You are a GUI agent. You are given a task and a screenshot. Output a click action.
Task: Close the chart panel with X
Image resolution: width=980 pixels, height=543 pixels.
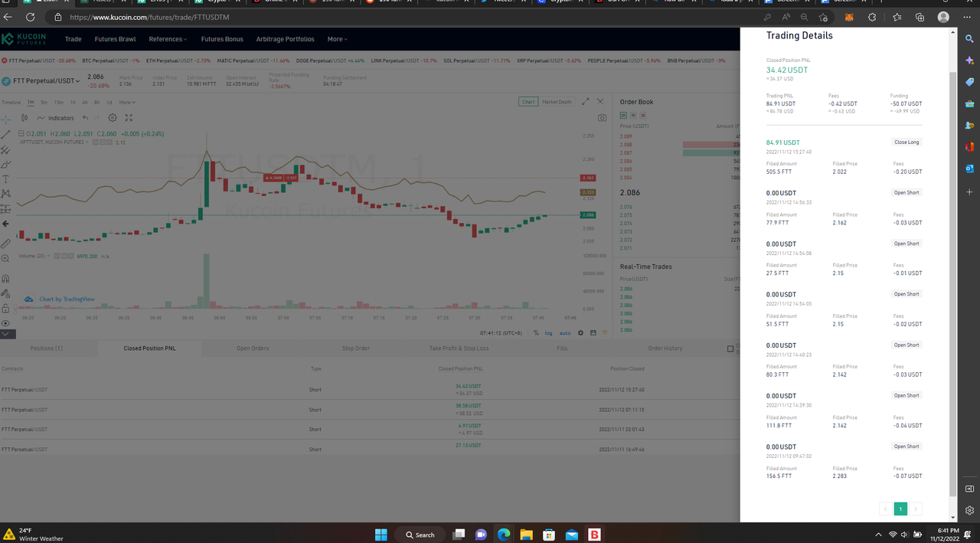600,101
